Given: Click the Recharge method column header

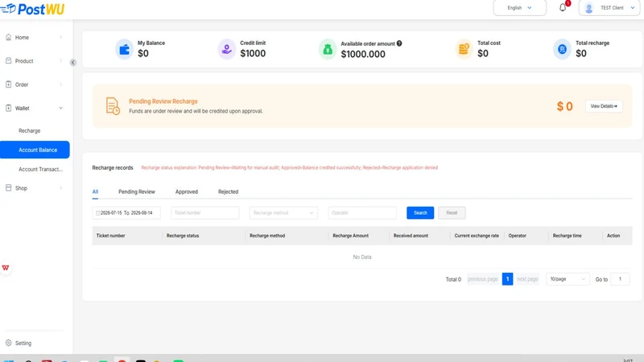Looking at the screenshot, I should (267, 236).
